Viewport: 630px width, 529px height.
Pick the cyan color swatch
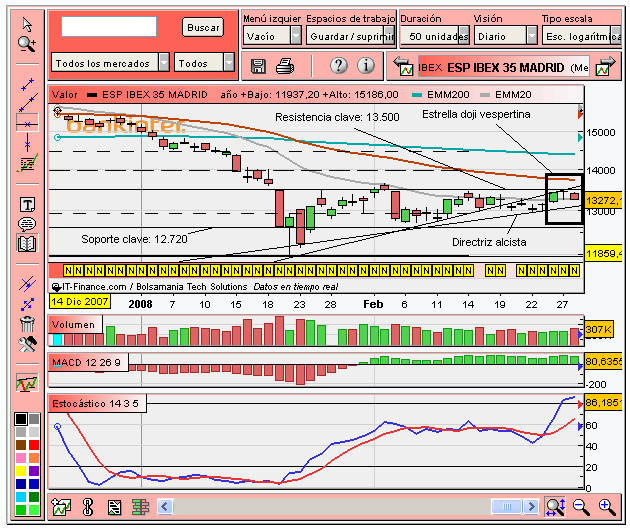click(x=21, y=497)
